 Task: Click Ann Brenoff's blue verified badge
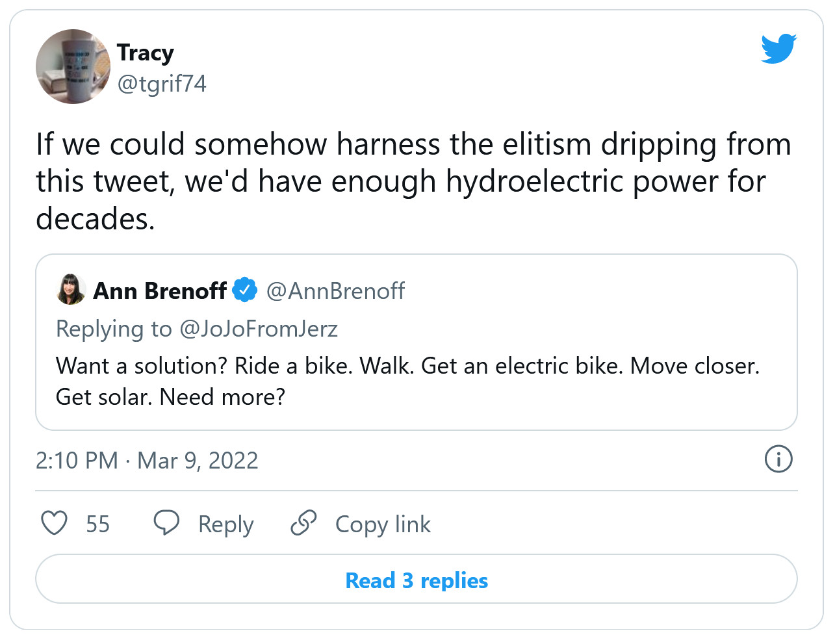(x=245, y=290)
